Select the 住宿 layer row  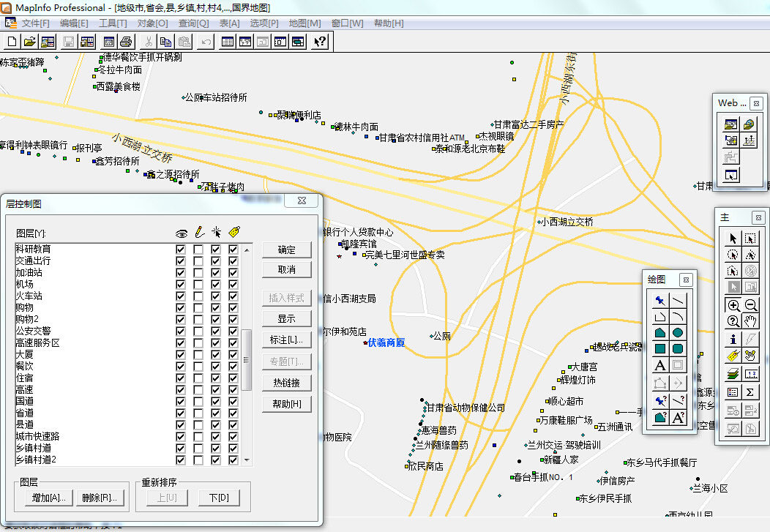coord(127,378)
